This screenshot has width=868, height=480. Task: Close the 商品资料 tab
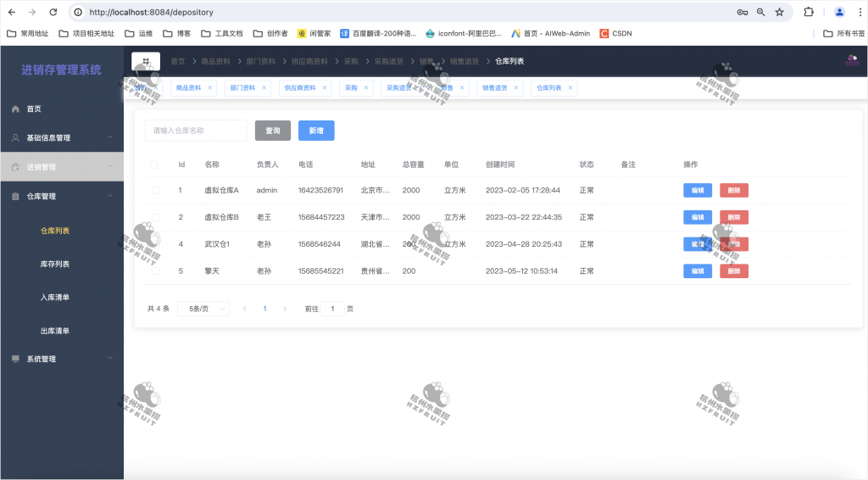[210, 87]
